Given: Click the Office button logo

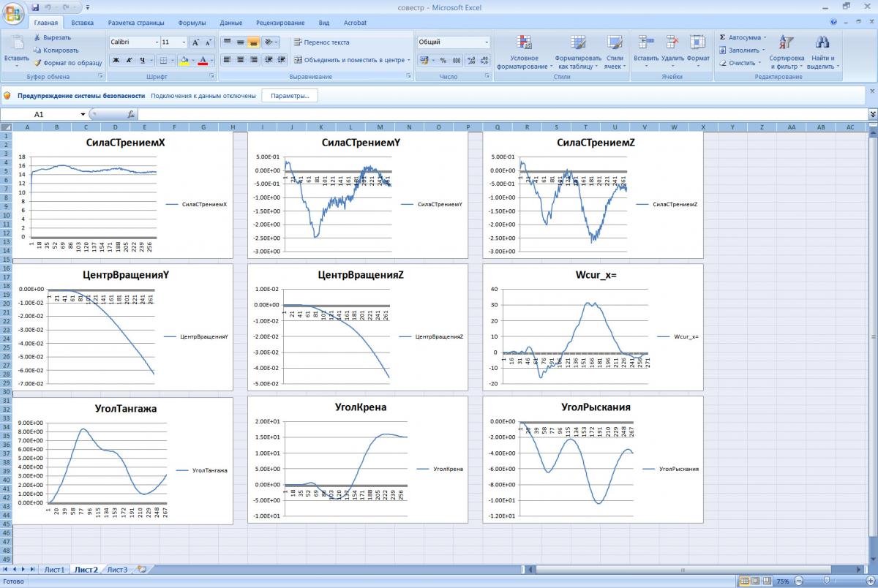Looking at the screenshot, I should [15, 15].
